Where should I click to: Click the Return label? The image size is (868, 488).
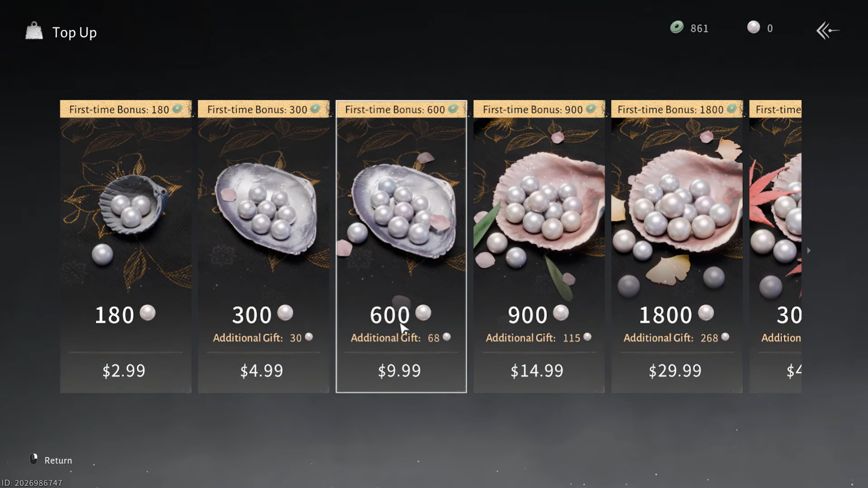tap(58, 460)
